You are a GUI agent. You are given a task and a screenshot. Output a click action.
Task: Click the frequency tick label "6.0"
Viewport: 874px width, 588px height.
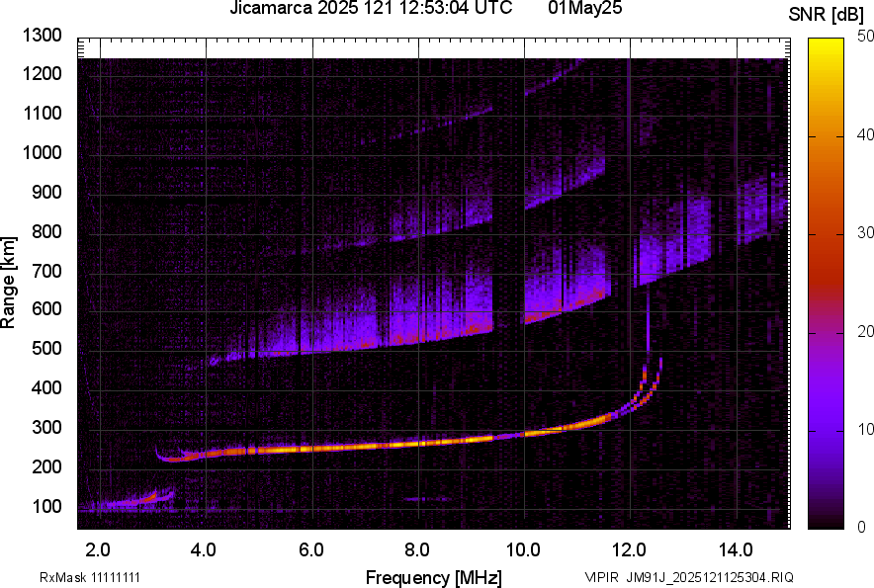310,550
